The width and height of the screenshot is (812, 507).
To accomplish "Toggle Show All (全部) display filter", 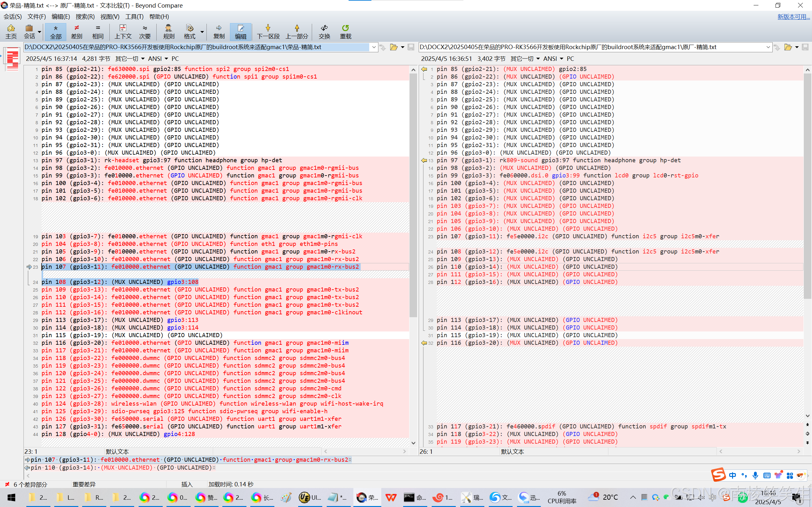I will pyautogui.click(x=56, y=31).
